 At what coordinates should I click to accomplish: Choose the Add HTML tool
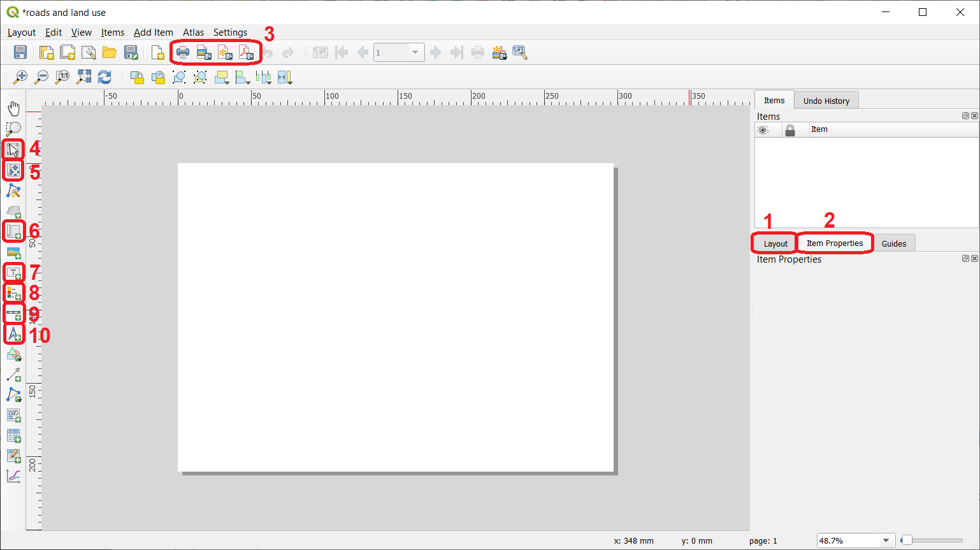13,416
